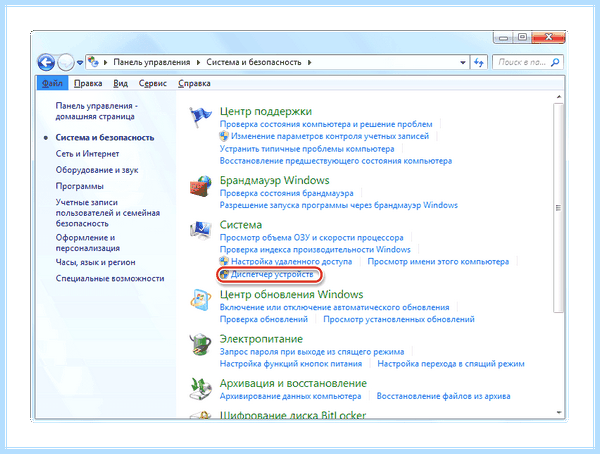Open Специальные возможности category
600x454 pixels.
point(110,278)
